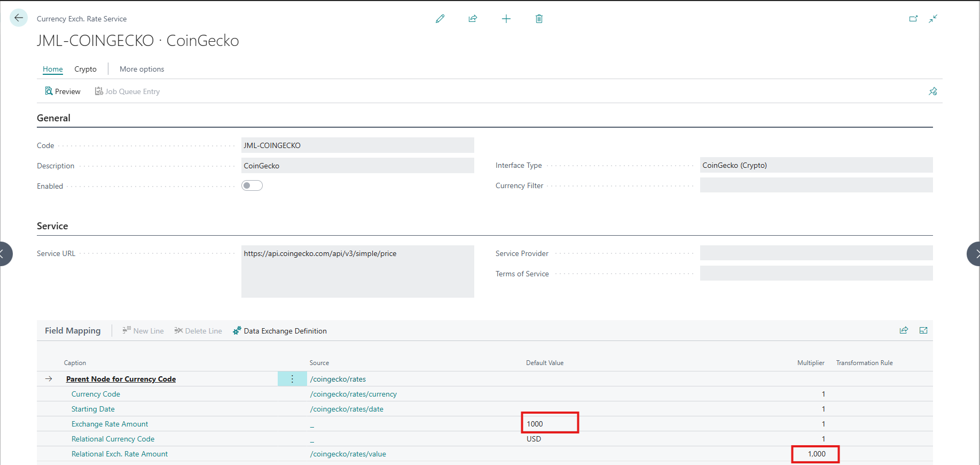Viewport: 980px width, 465px height.
Task: Click source /coingecko/rates/date
Action: (x=347, y=409)
